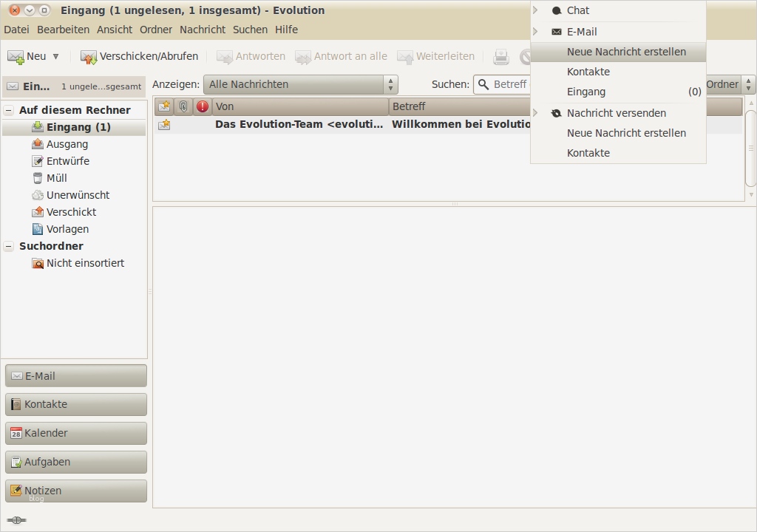Image resolution: width=757 pixels, height=532 pixels.
Task: Click the Vorlagen templates folder icon
Action: [38, 229]
